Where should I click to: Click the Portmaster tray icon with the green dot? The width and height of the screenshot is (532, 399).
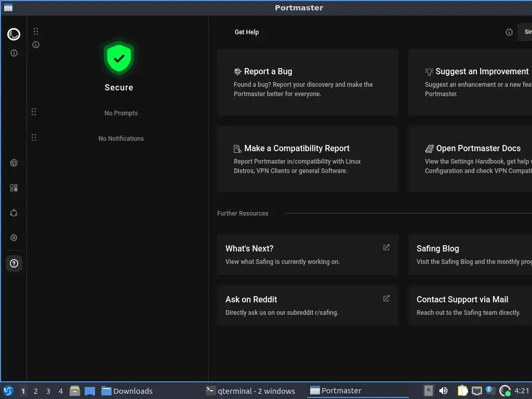[505, 391]
